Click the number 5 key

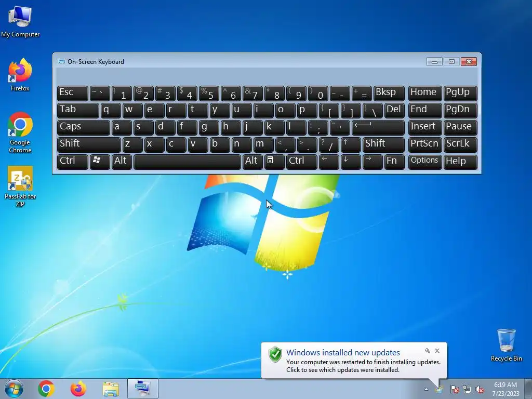(x=209, y=94)
